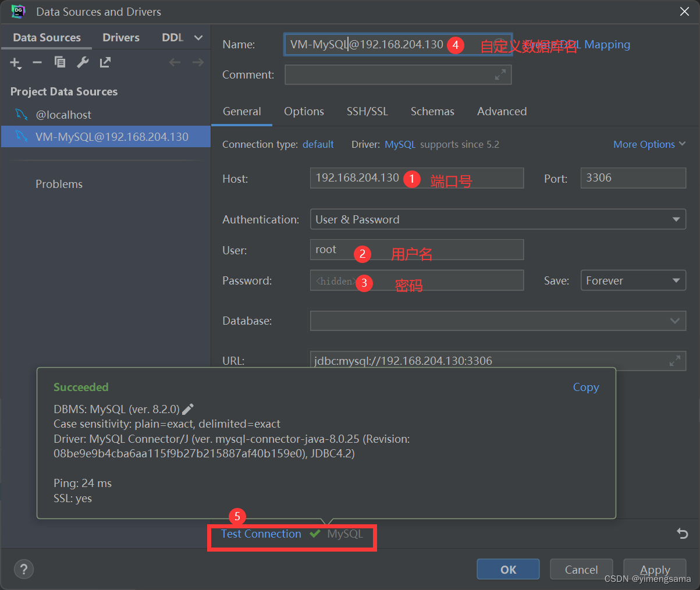Switch to the Data Sources tab

pos(47,37)
